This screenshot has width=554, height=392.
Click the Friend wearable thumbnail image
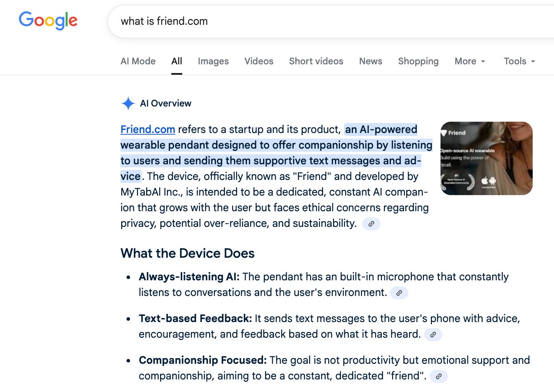486,158
